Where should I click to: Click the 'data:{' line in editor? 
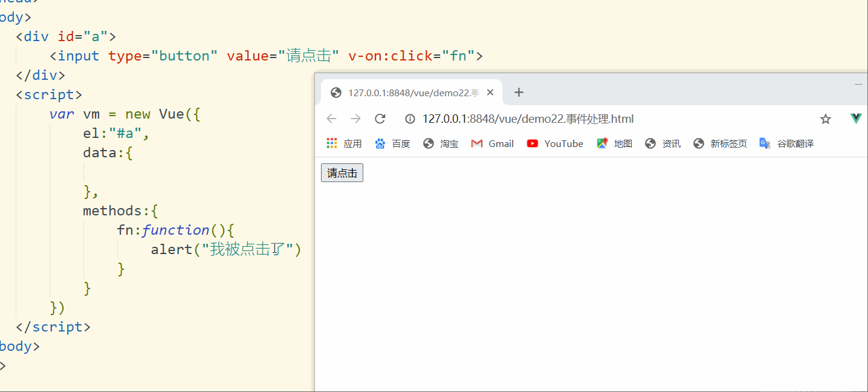(x=108, y=152)
